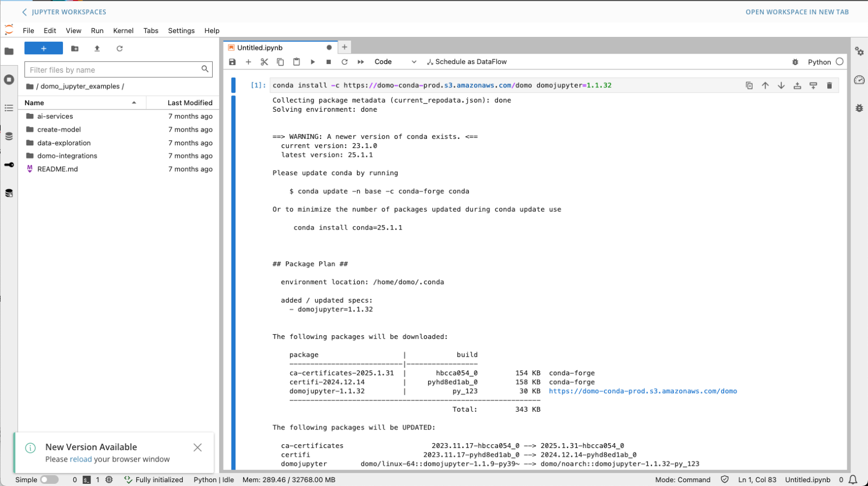Open the file browser sidebar icon

point(9,51)
